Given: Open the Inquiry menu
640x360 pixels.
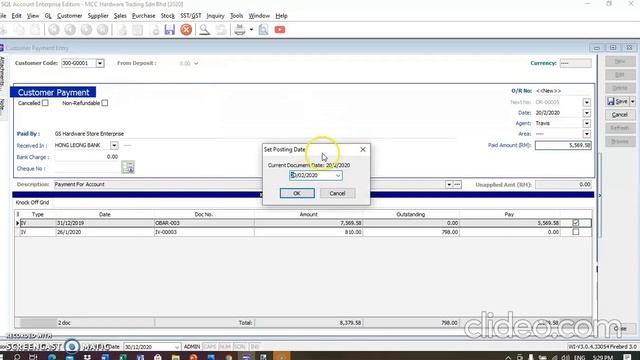Looking at the screenshot, I should (215, 16).
